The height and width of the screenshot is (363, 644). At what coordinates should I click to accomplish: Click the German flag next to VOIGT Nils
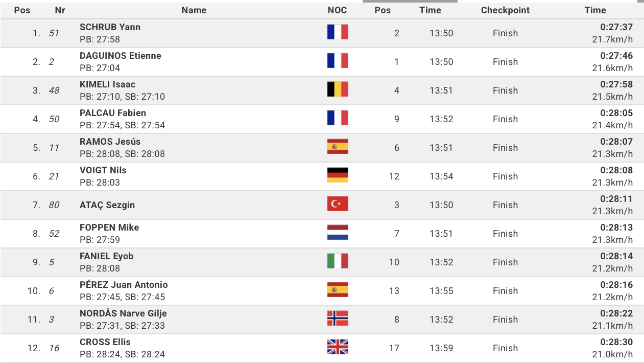pos(337,176)
